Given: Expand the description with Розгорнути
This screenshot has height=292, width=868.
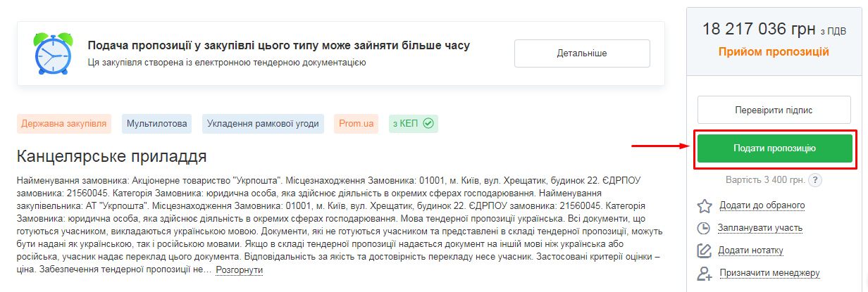Looking at the screenshot, I should click(x=239, y=270).
